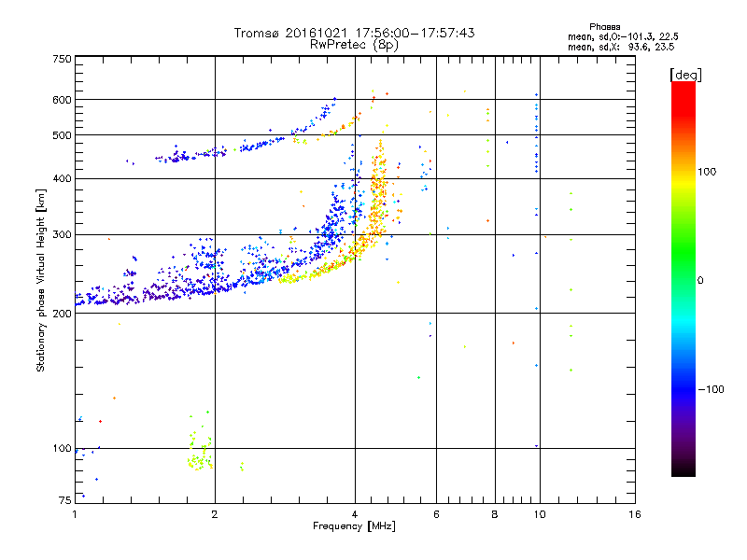Click the '6' x-axis tick label
This screenshot has height=560, width=747.
tap(436, 514)
